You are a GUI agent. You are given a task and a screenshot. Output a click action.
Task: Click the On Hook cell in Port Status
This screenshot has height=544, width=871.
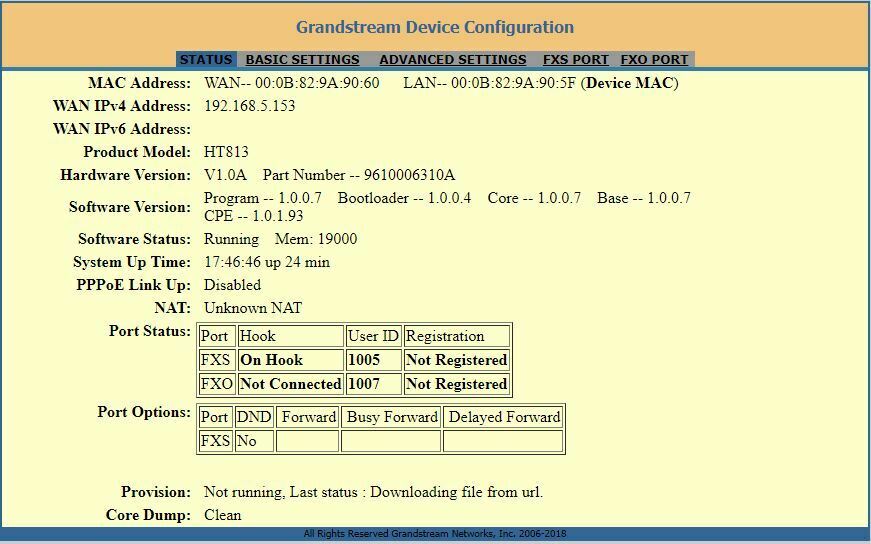click(291, 360)
